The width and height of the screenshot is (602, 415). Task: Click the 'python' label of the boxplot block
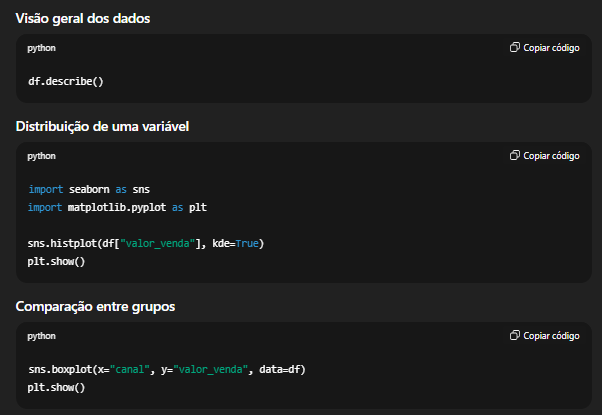coord(42,336)
